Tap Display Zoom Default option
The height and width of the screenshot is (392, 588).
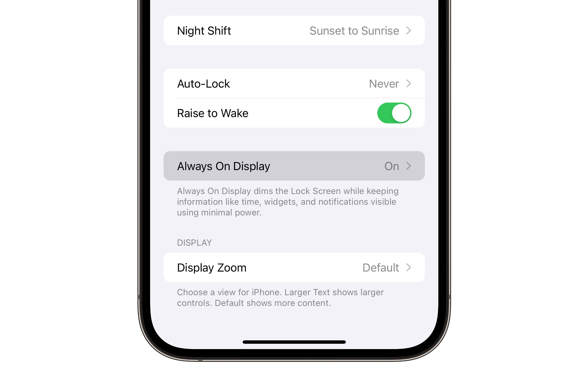point(294,267)
